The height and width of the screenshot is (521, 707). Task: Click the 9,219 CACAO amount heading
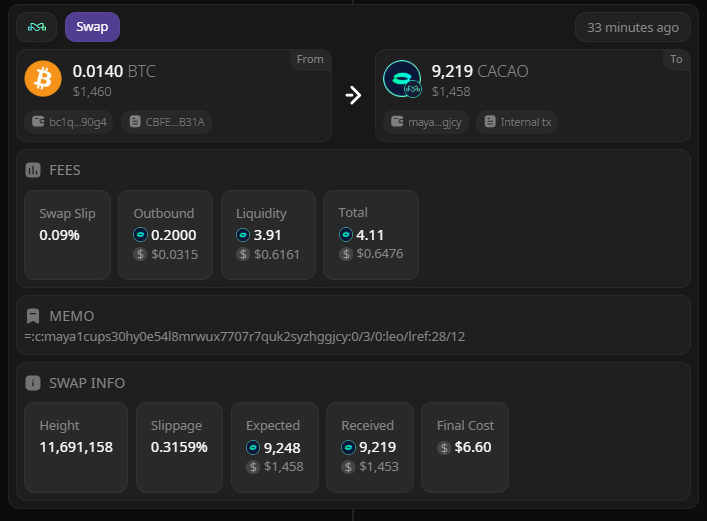point(480,71)
